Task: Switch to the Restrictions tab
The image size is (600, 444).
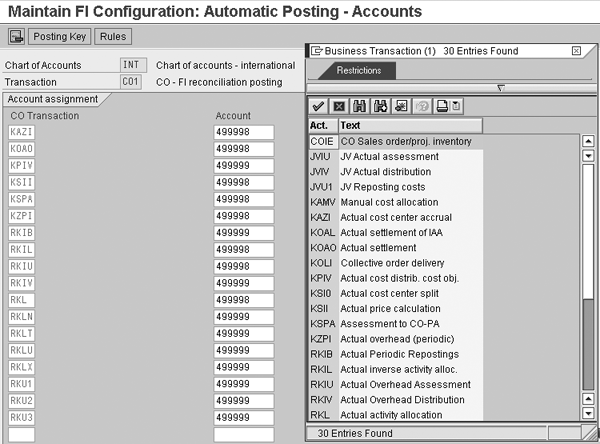Action: click(359, 70)
